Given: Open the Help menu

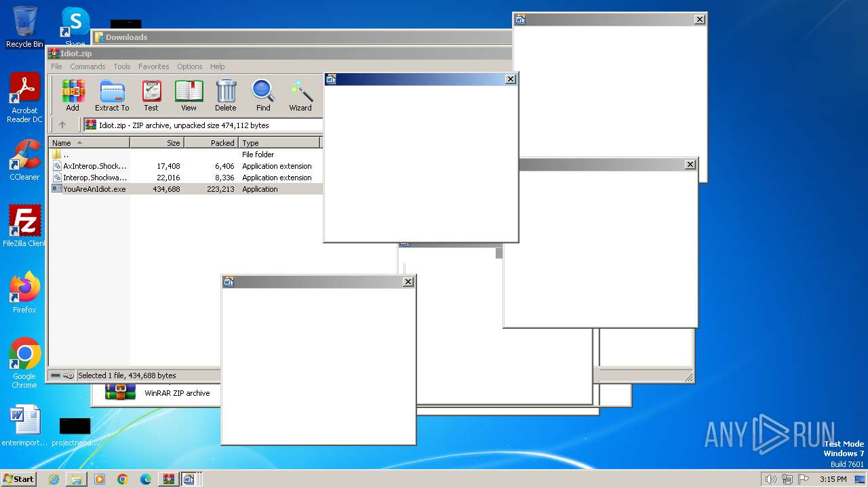Looking at the screenshot, I should click(x=217, y=66).
